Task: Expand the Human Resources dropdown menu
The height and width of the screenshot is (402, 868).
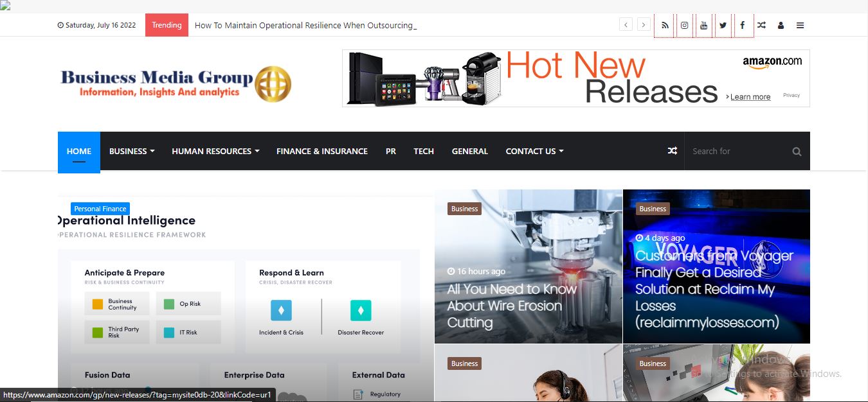Action: [x=215, y=152]
